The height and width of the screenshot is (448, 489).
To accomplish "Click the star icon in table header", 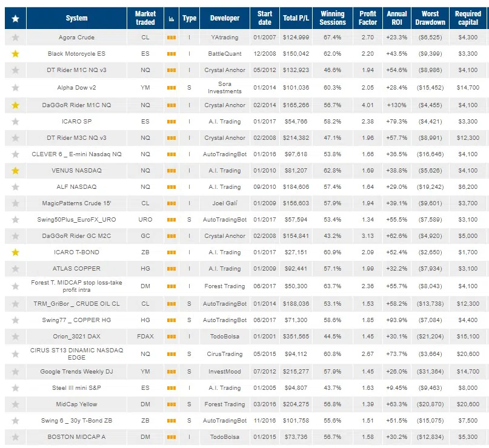I will coord(15,18).
